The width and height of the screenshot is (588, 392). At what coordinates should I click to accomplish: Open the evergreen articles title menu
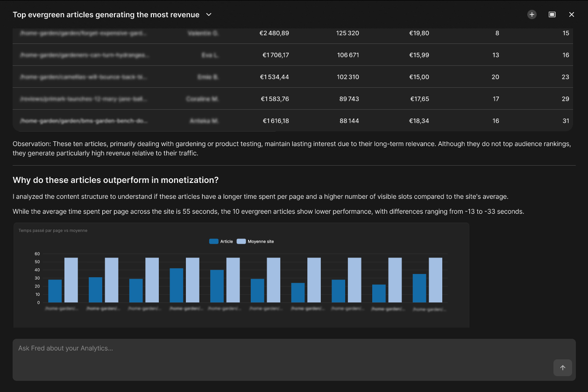pyautogui.click(x=106, y=14)
